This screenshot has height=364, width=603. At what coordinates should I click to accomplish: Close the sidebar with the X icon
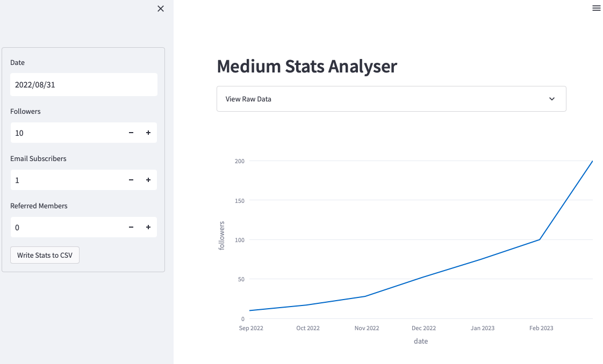[160, 9]
